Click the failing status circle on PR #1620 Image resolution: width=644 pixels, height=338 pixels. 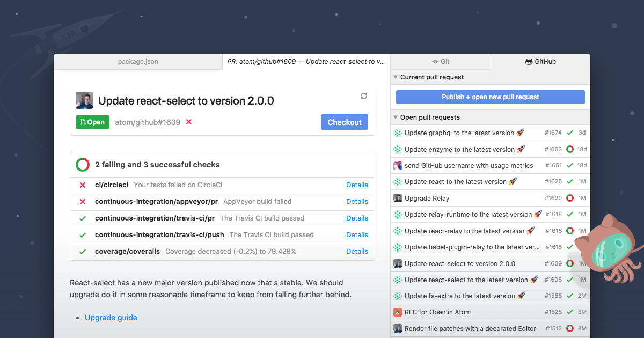[x=570, y=198]
